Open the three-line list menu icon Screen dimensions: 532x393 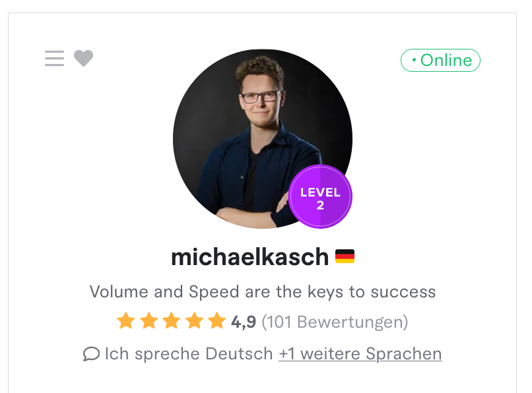(x=54, y=58)
